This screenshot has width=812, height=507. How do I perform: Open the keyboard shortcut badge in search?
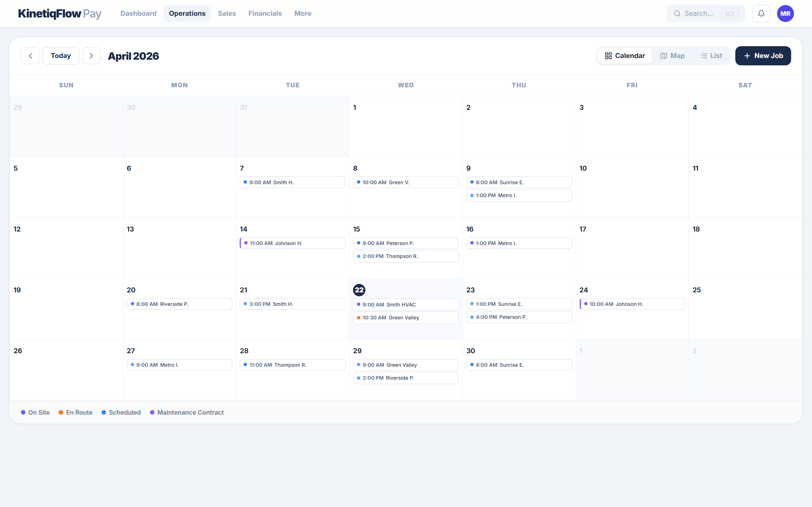(x=730, y=14)
